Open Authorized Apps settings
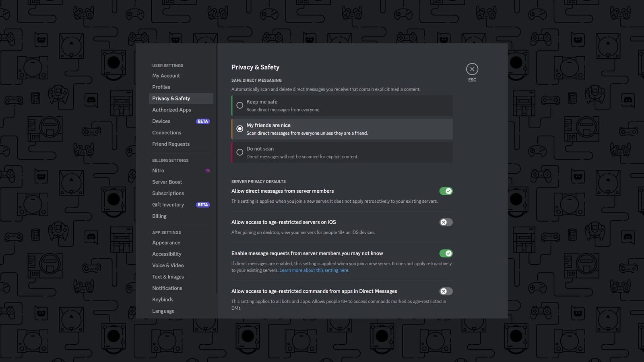Screen dimensions: 644x362 pyautogui.click(x=171, y=109)
